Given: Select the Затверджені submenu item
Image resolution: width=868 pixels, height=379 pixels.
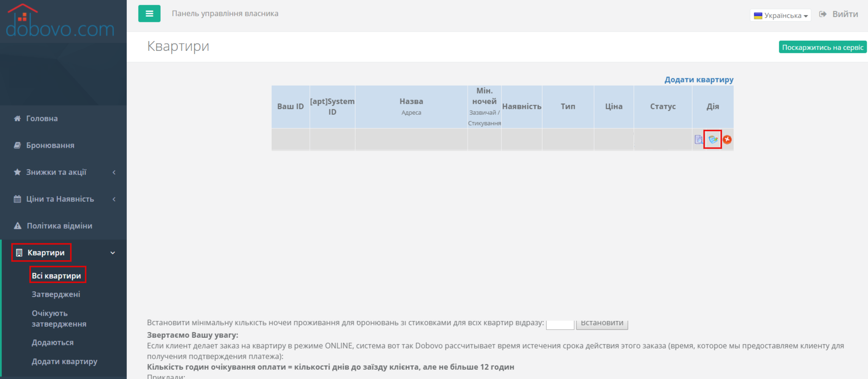Looking at the screenshot, I should click(56, 294).
